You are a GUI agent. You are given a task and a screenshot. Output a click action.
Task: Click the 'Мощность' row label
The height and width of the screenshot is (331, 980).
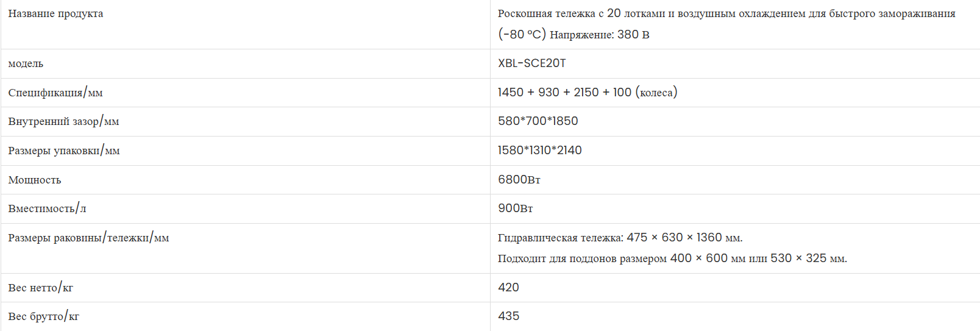(35, 180)
